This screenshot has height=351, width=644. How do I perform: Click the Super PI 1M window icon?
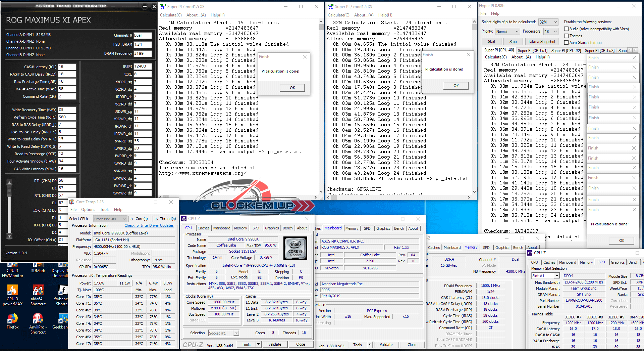point(163,6)
